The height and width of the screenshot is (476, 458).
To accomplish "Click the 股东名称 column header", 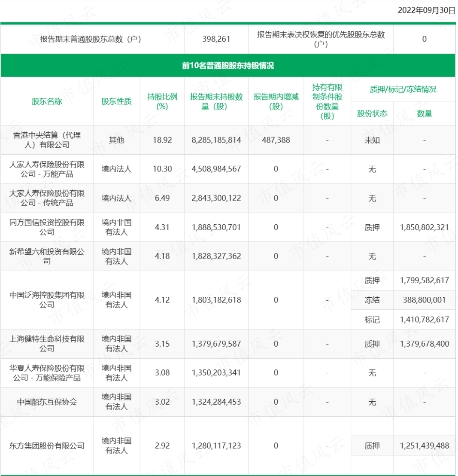I will [x=47, y=101].
